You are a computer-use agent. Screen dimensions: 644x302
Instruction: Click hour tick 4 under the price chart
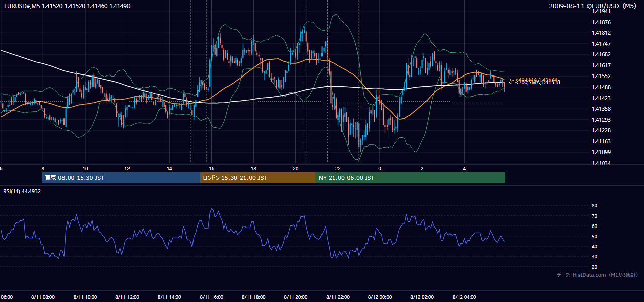(464, 168)
